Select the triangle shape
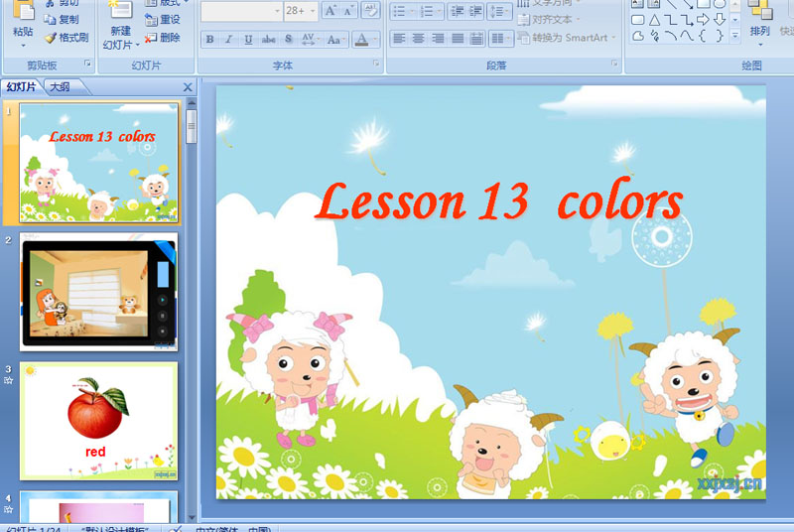 (654, 20)
